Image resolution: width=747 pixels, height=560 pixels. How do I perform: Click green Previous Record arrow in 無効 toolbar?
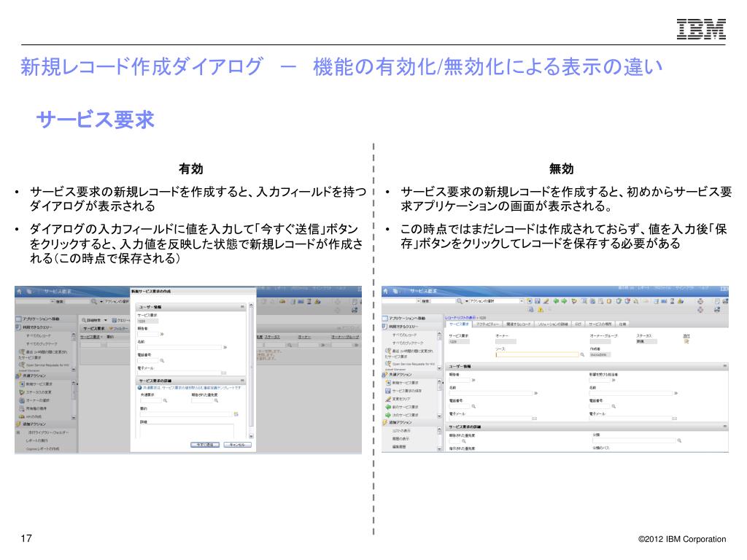point(556,301)
